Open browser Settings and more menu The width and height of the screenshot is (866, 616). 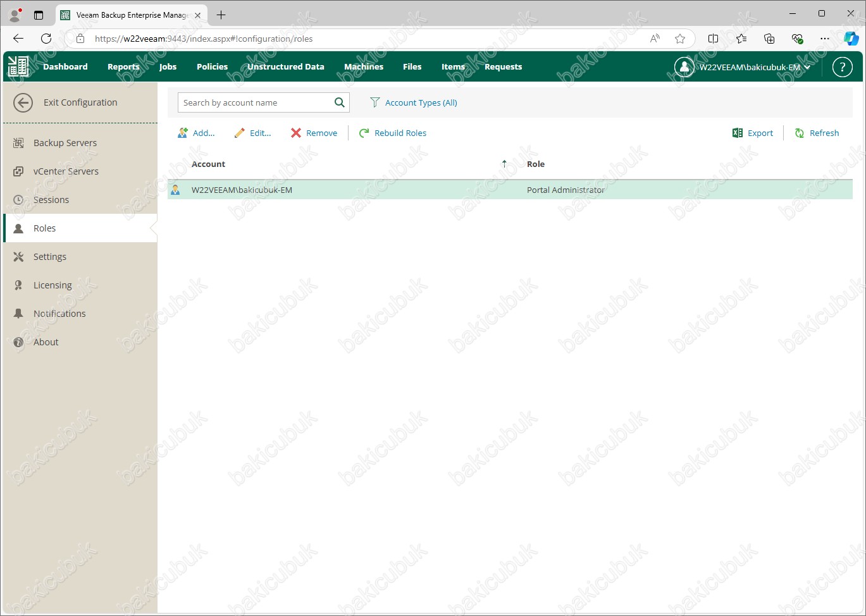tap(824, 39)
